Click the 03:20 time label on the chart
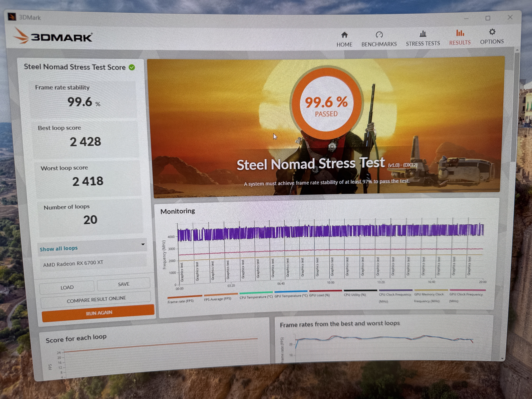The width and height of the screenshot is (532, 399). click(231, 286)
